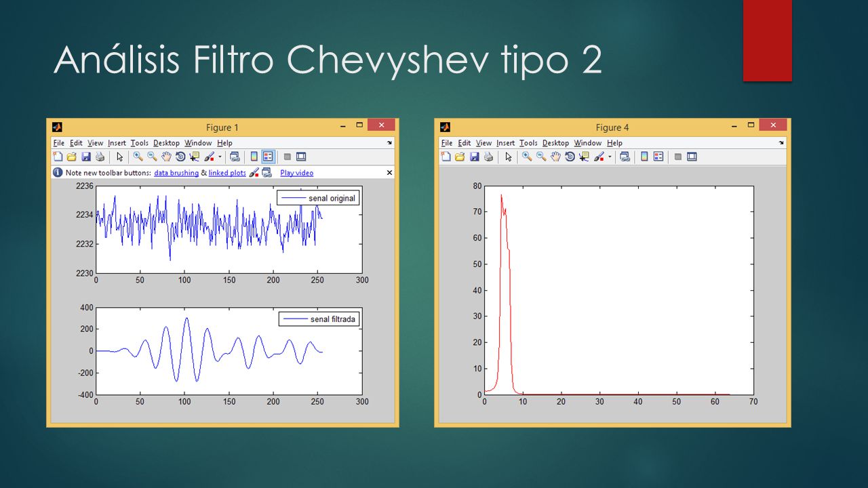Open brush color dropdown arrow in Figure 4
The height and width of the screenshot is (488, 868).
[x=609, y=157]
